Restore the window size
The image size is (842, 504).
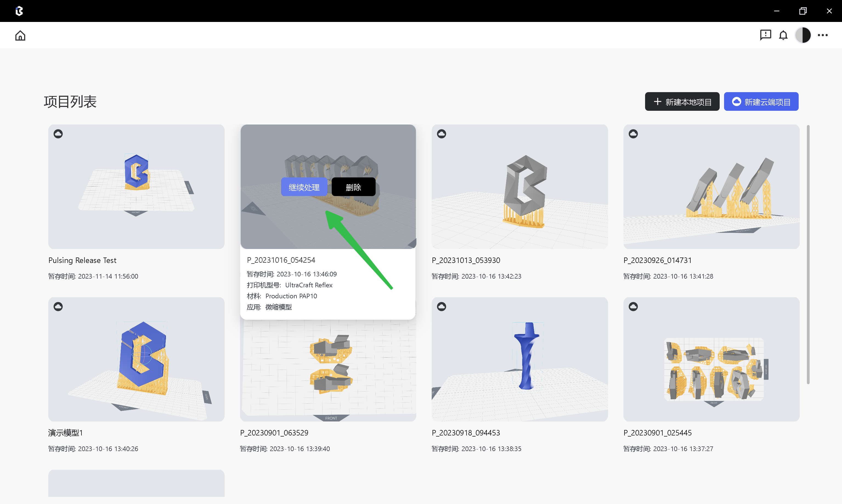pyautogui.click(x=803, y=11)
